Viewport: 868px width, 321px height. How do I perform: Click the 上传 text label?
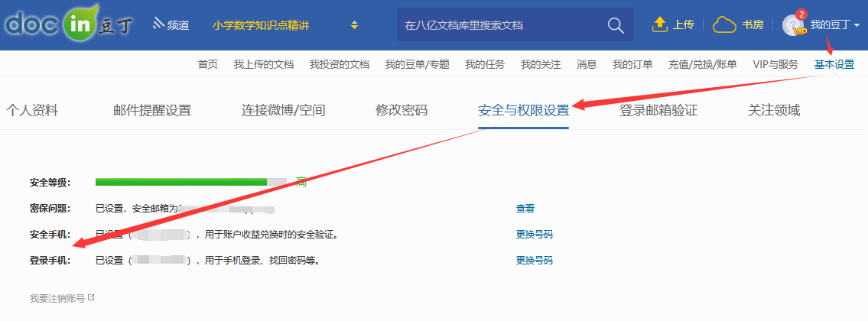coord(683,25)
